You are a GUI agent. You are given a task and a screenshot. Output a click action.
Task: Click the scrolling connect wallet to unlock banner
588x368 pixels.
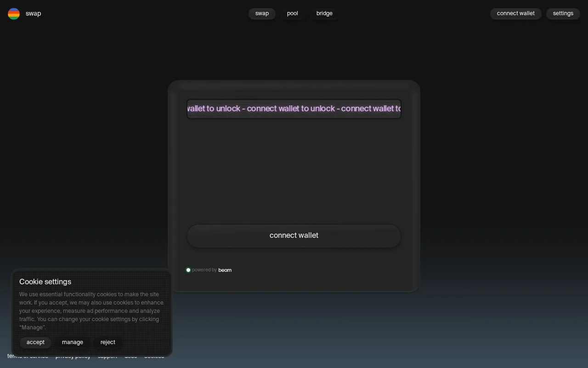294,109
